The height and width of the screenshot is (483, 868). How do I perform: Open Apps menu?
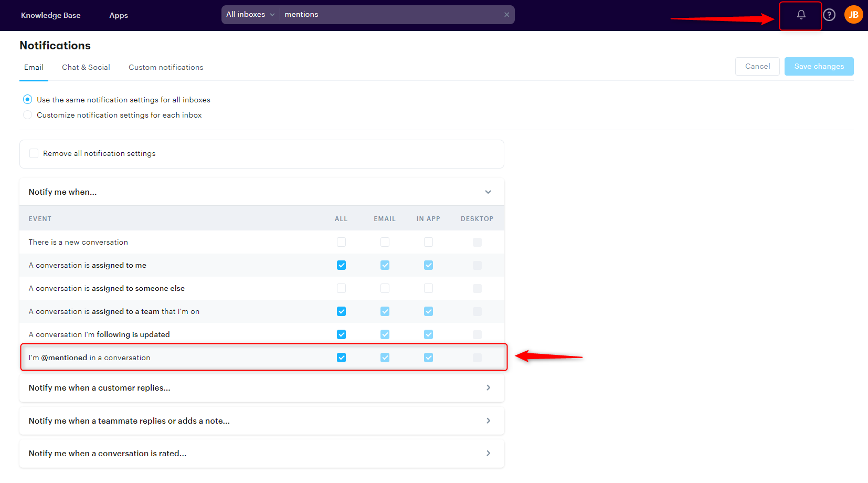coord(119,15)
